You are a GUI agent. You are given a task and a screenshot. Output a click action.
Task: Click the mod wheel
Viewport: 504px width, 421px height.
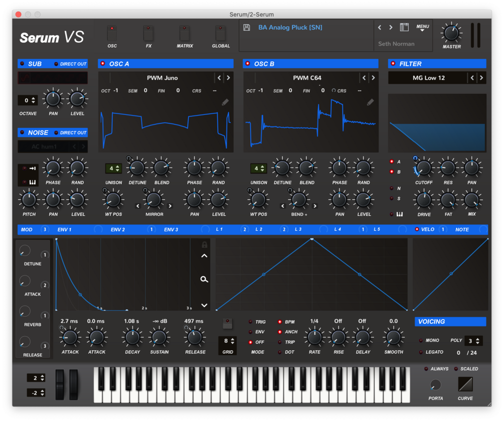(74, 384)
